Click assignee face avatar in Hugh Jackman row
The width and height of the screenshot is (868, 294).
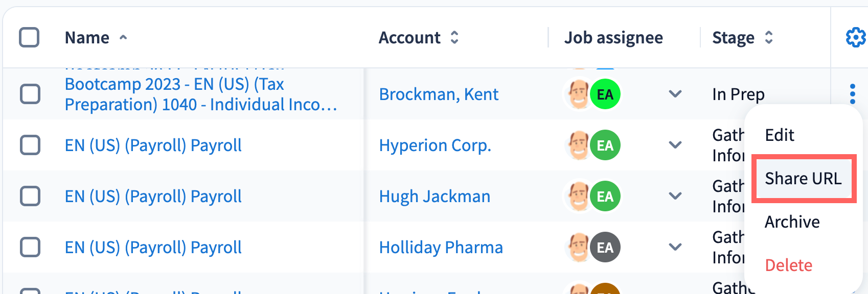click(x=579, y=197)
